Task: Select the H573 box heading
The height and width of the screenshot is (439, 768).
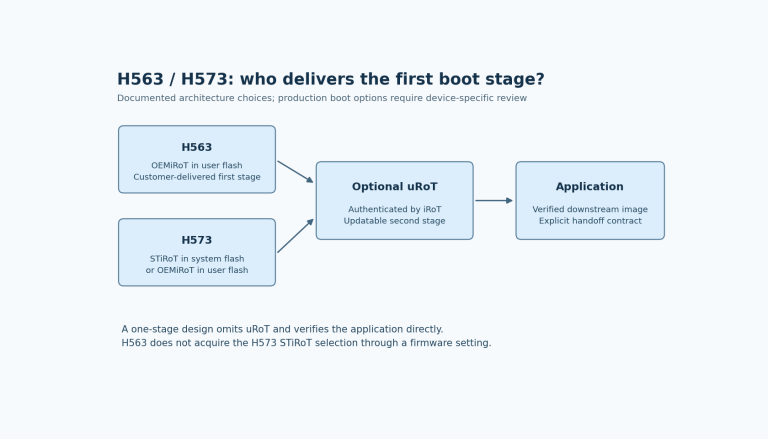Action: [x=196, y=240]
